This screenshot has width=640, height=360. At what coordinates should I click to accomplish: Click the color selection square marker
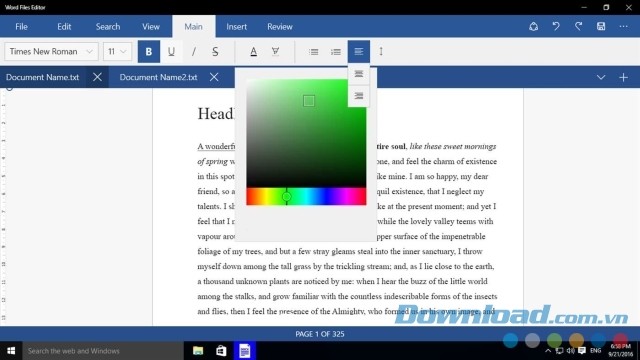click(309, 101)
